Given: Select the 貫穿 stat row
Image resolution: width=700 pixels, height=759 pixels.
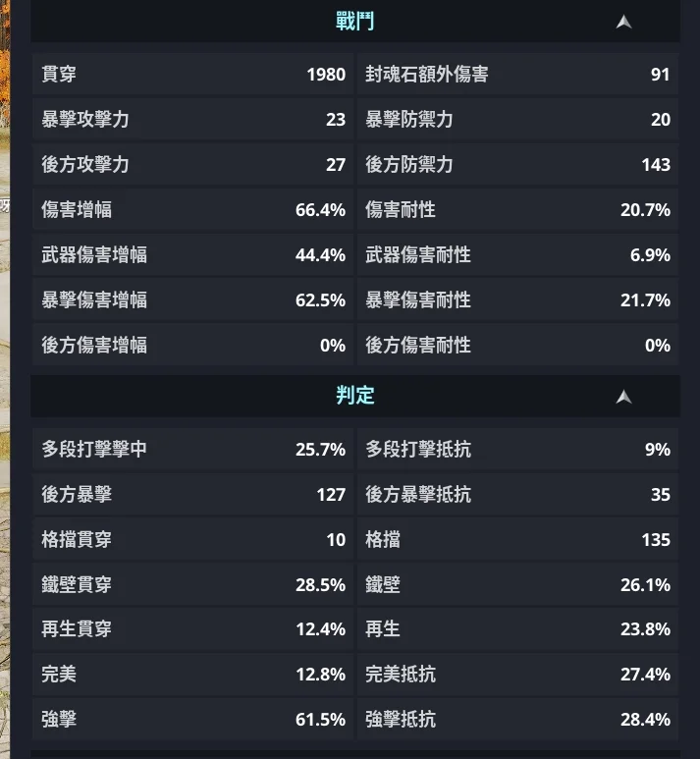Looking at the screenshot, I should click(x=192, y=75).
